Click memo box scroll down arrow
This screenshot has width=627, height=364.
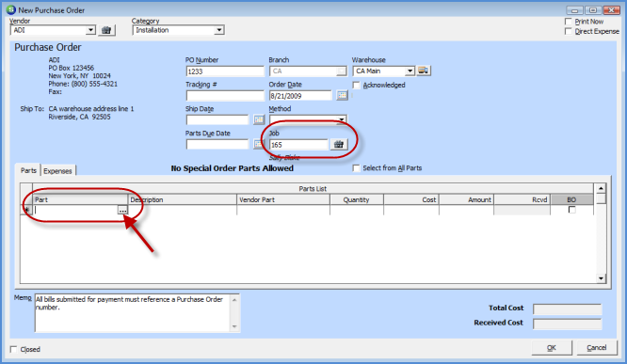(234, 326)
